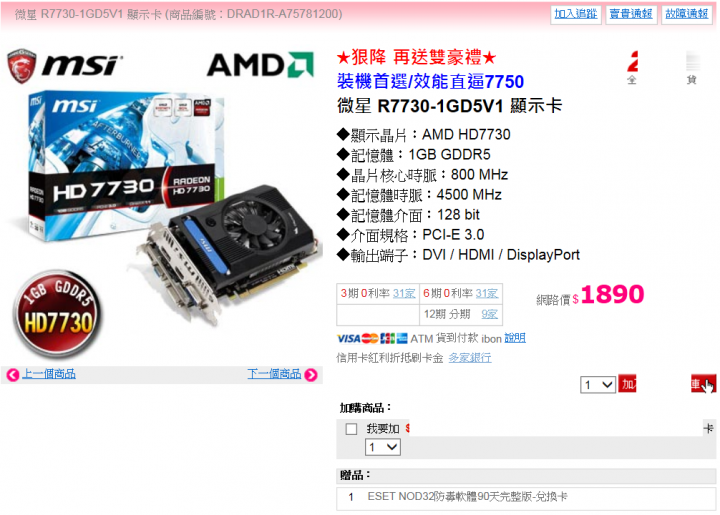
Task: Open the add-on quantity dropdown
Action: pos(382,447)
